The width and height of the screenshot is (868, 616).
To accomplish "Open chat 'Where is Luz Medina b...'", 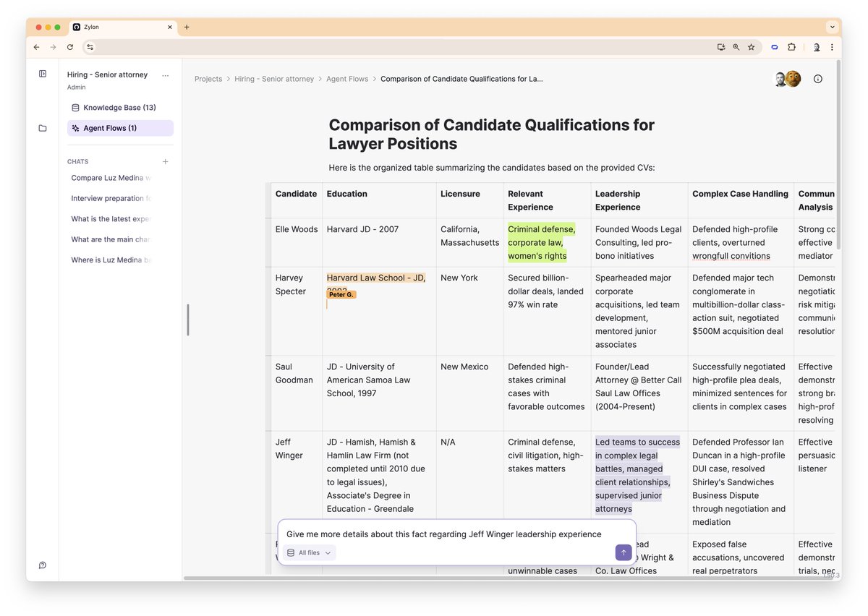I will [x=112, y=260].
